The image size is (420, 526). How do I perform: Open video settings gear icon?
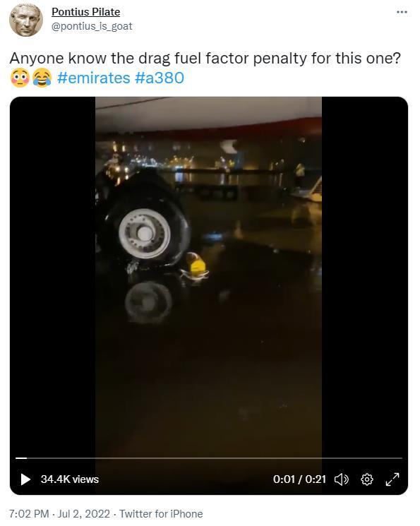coord(367,479)
